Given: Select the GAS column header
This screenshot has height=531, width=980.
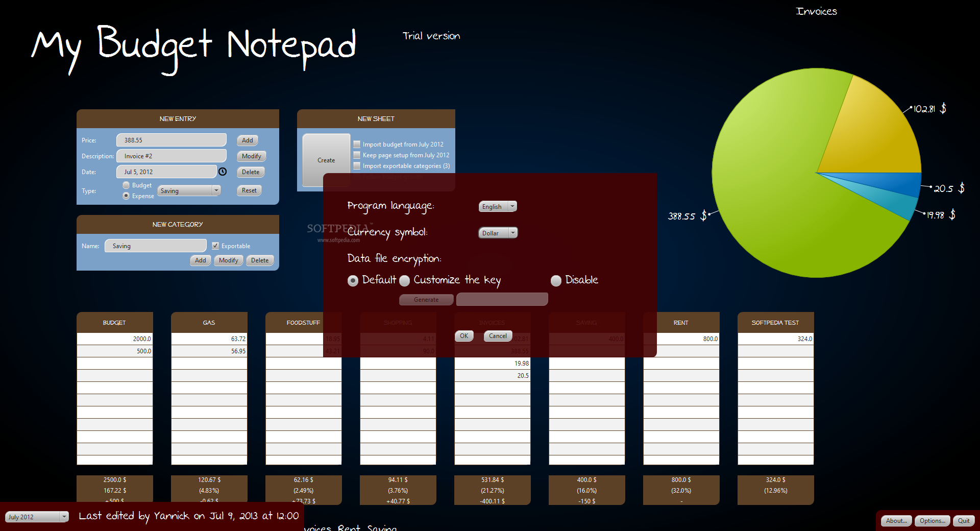Looking at the screenshot, I should (209, 322).
